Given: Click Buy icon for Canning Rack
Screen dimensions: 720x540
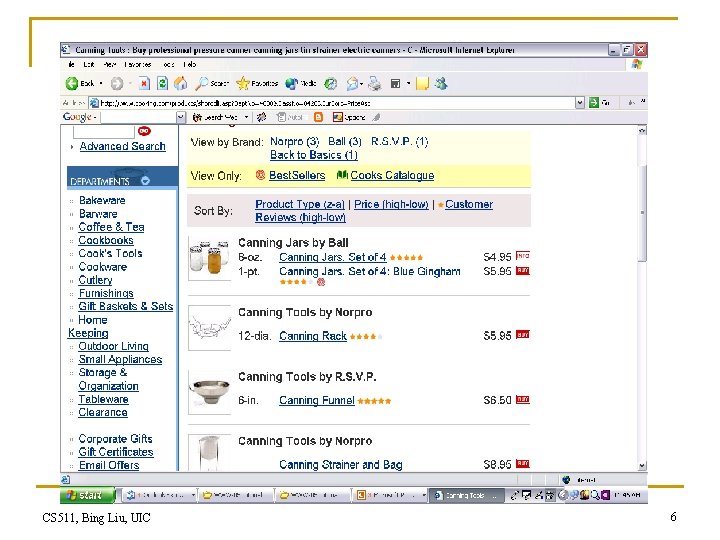Looking at the screenshot, I should [523, 334].
